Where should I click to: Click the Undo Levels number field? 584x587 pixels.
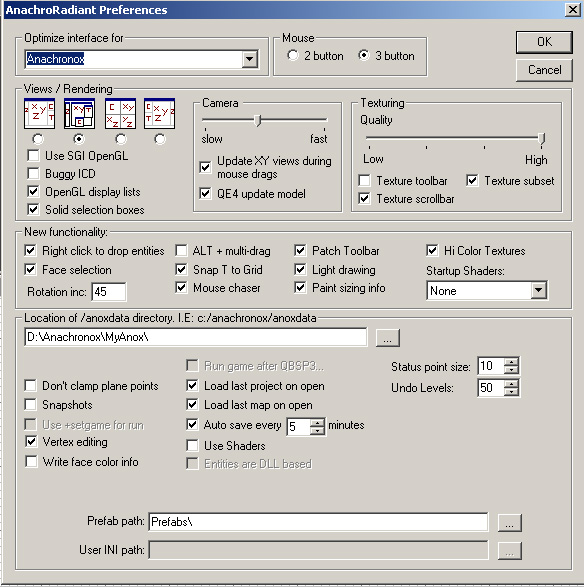(x=491, y=387)
